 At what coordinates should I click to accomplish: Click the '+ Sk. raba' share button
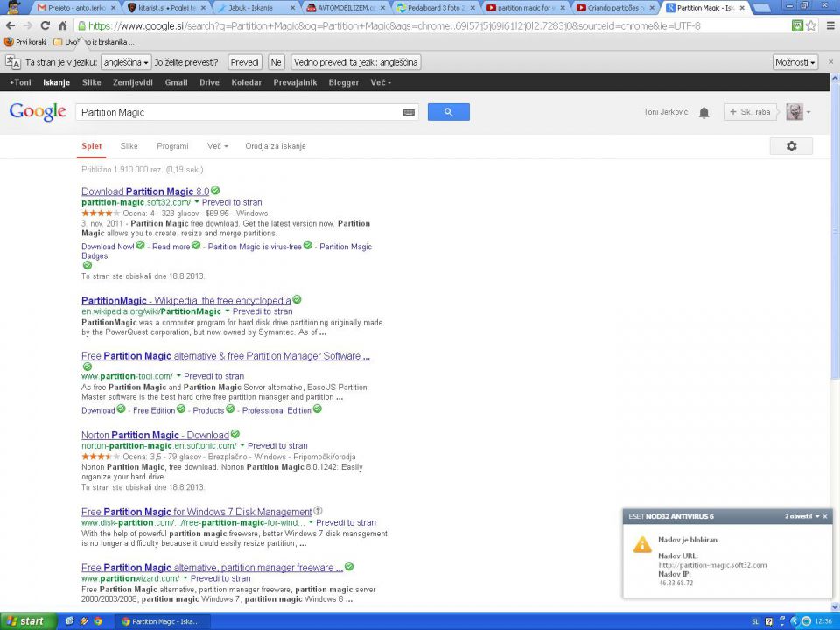tap(750, 112)
